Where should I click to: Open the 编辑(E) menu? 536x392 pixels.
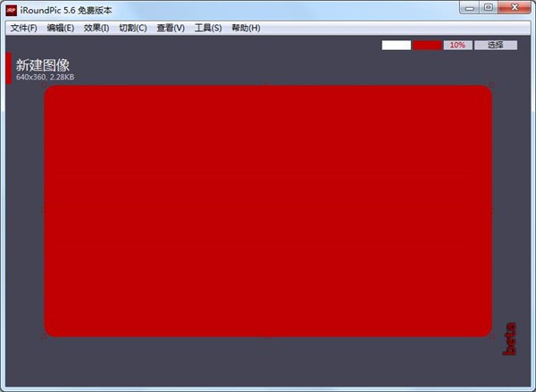click(x=61, y=28)
